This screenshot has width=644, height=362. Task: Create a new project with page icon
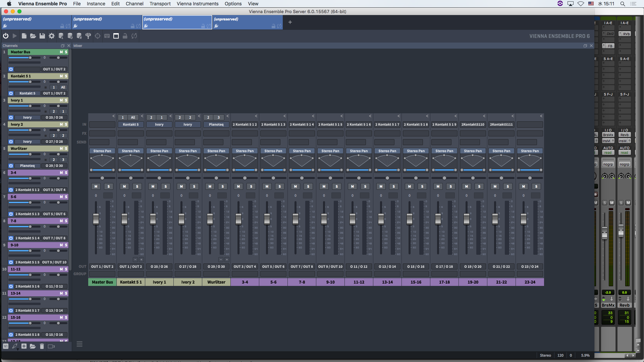coord(24,36)
